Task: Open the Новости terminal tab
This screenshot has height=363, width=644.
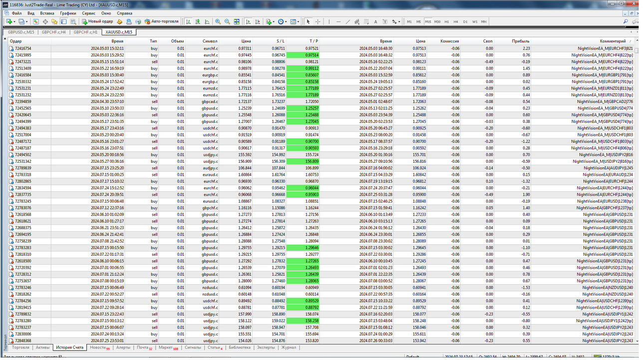Action: (99, 348)
